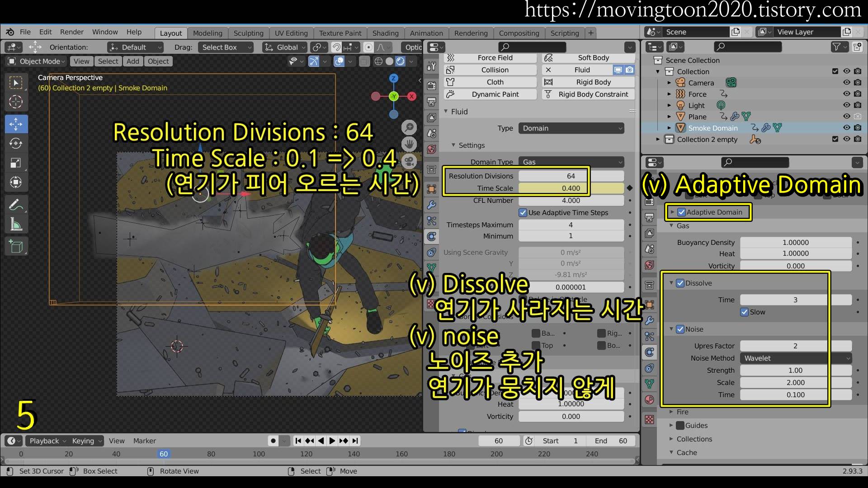This screenshot has width=868, height=488.
Task: Select the Add Cube tool
Action: tap(16, 247)
